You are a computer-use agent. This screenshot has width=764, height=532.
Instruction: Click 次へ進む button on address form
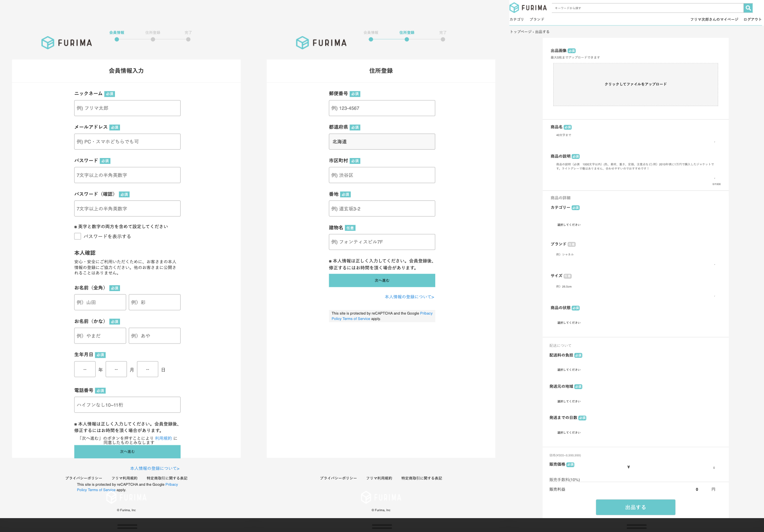click(x=382, y=280)
